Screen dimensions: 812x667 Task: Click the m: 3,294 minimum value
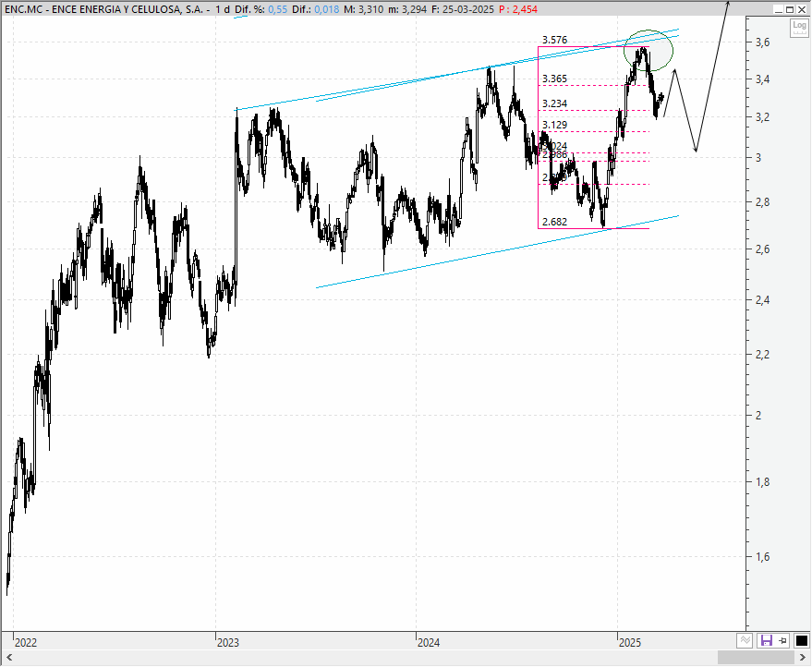coord(407,9)
